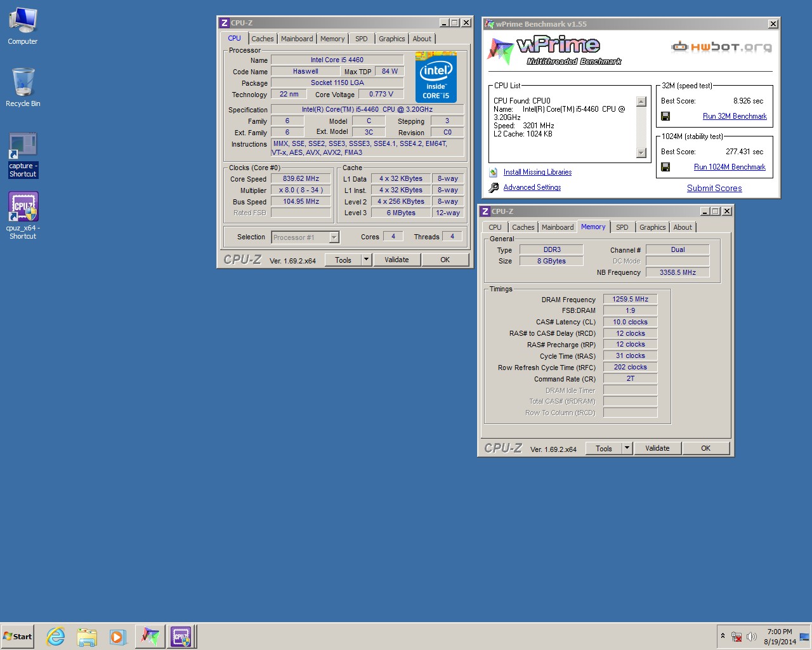Open the Recycle Bin desktop icon

pyautogui.click(x=23, y=87)
